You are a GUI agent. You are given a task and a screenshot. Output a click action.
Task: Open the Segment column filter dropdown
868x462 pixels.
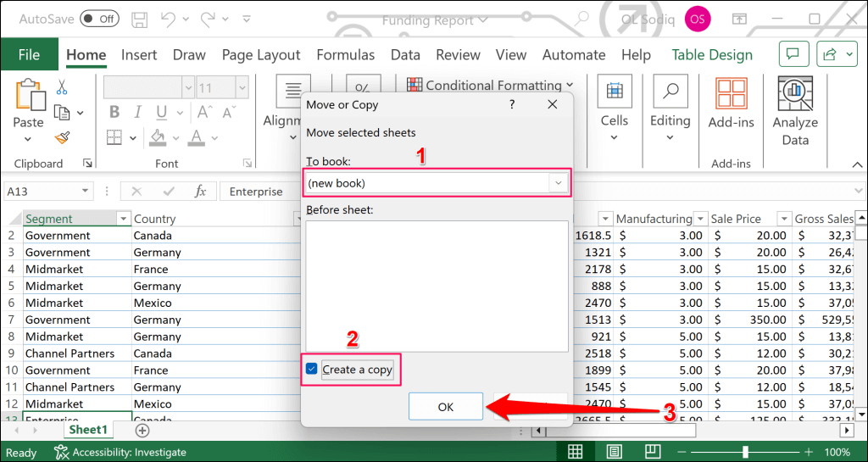124,219
